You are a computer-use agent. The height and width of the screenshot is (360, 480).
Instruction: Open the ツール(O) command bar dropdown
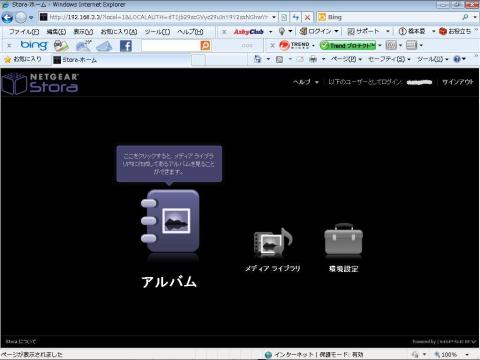coord(433,59)
